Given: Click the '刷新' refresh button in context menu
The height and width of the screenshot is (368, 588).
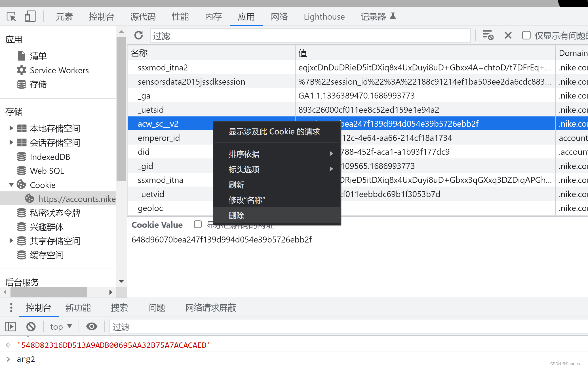Looking at the screenshot, I should tap(236, 184).
